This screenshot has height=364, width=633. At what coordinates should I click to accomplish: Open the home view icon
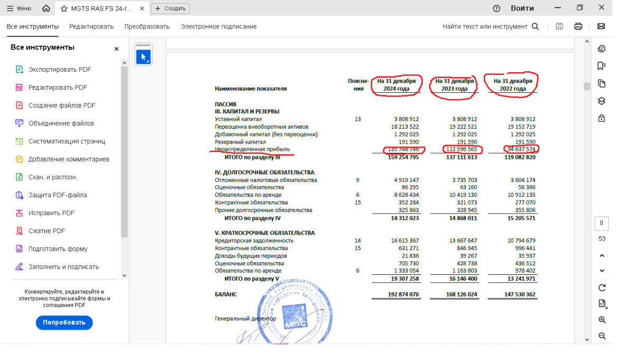coord(46,8)
